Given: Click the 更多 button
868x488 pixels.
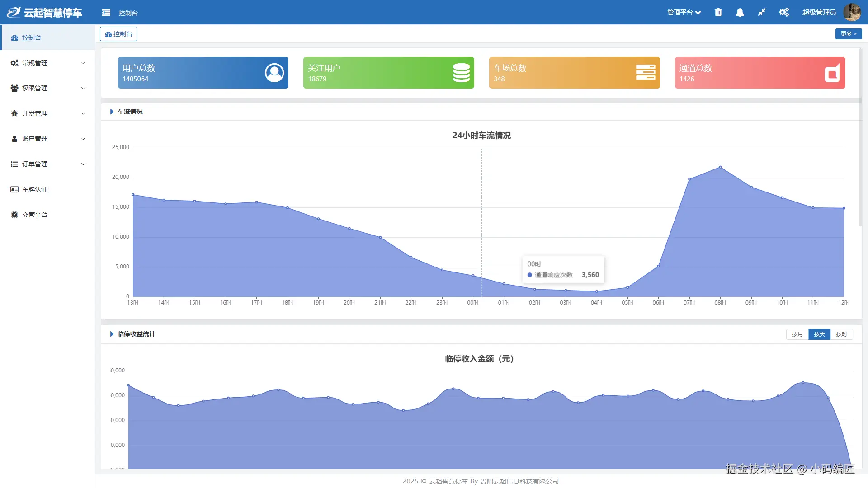Looking at the screenshot, I should [848, 34].
